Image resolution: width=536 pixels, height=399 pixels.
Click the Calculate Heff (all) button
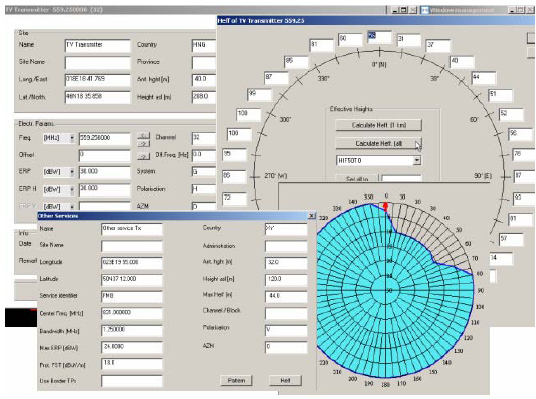click(x=378, y=143)
